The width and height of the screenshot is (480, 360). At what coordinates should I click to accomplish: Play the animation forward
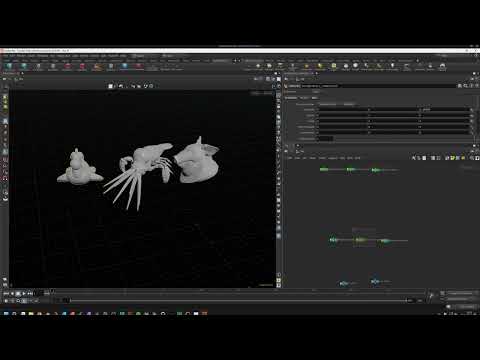pyautogui.click(x=24, y=293)
